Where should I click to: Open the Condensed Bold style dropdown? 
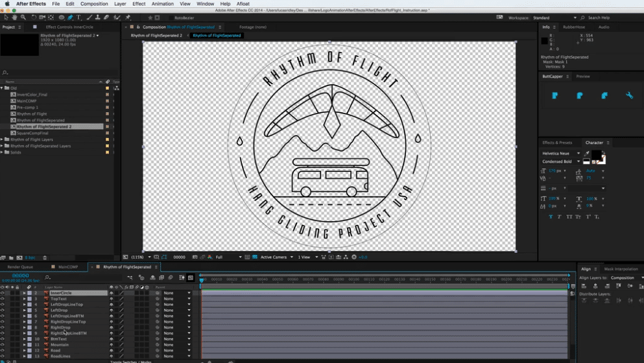tap(560, 161)
